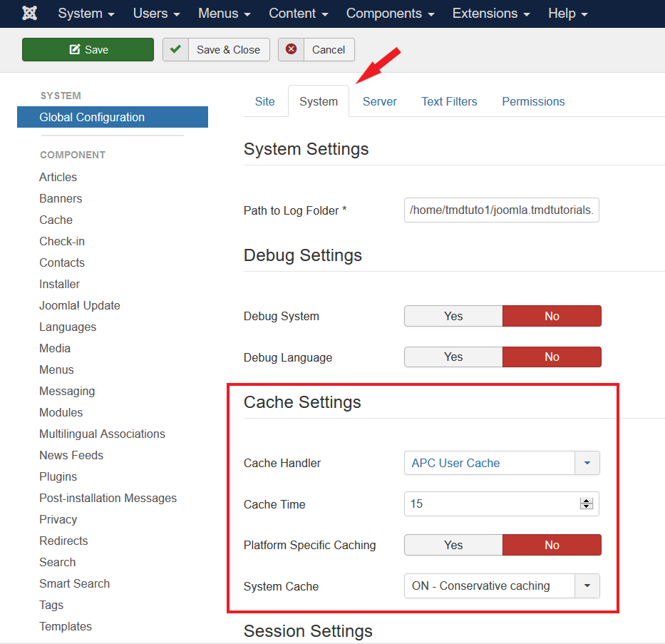Click the red X Cancel icon

point(291,49)
